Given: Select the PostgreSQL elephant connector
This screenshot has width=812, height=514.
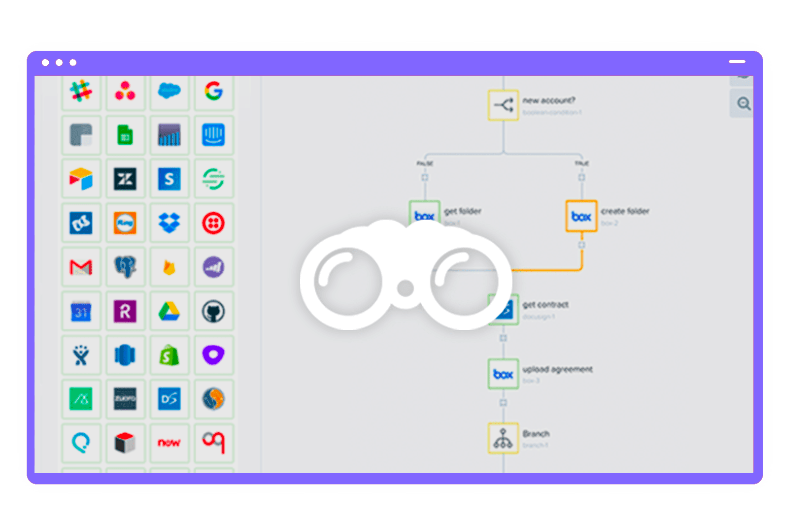Looking at the screenshot, I should (x=125, y=267).
